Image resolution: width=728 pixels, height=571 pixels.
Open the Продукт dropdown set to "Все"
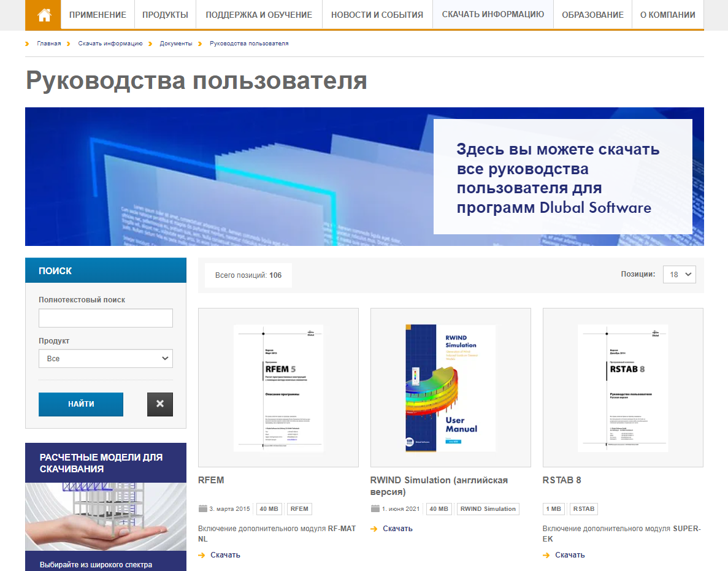(x=105, y=358)
